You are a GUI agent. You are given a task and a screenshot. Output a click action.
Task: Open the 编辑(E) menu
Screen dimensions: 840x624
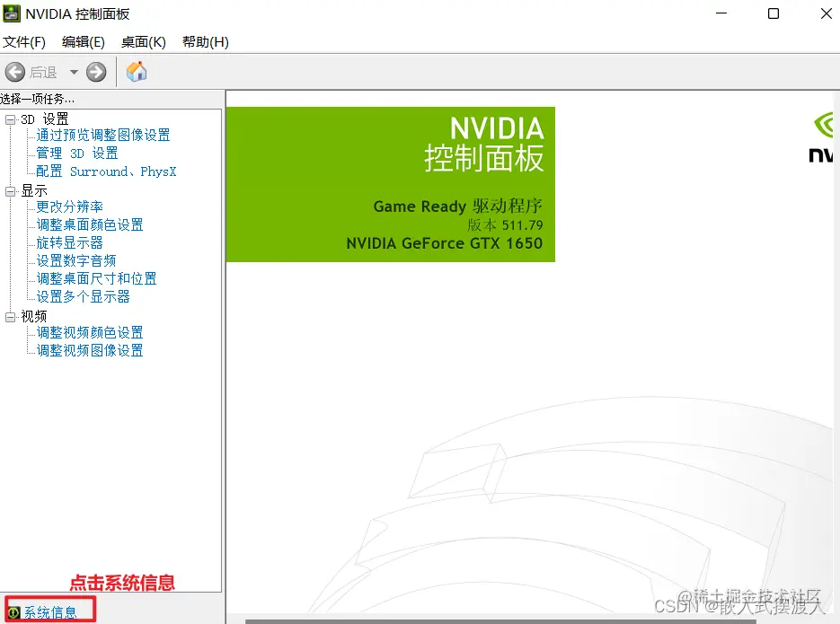pyautogui.click(x=83, y=41)
